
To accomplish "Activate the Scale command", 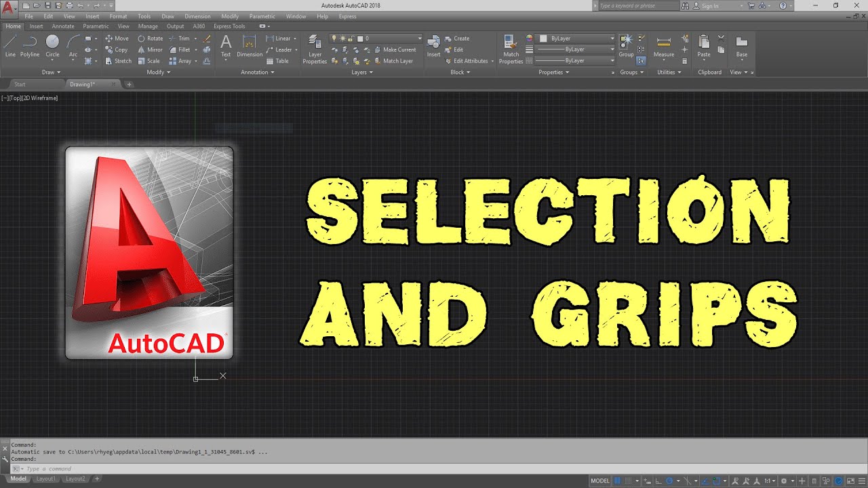I will click(x=149, y=61).
